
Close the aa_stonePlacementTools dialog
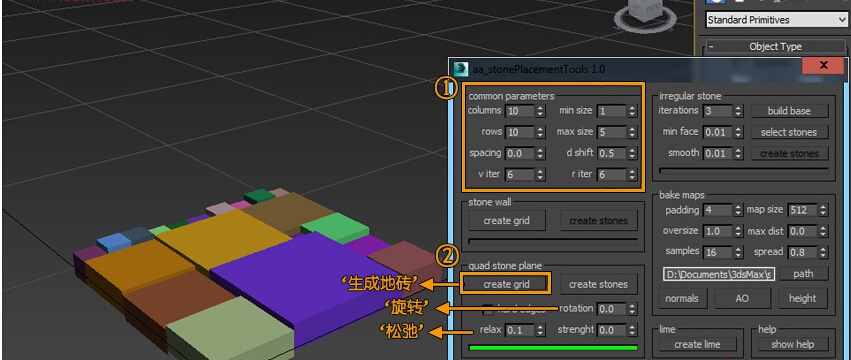[x=823, y=66]
